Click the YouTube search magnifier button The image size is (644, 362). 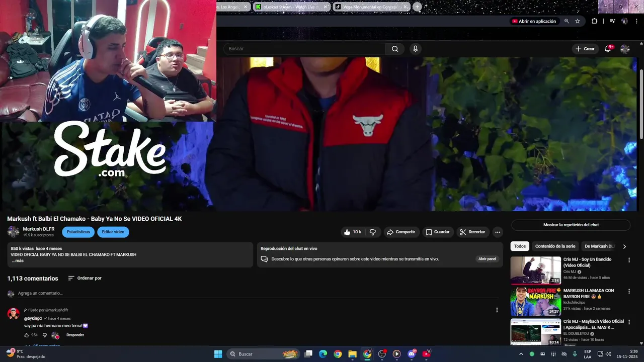pos(395,49)
